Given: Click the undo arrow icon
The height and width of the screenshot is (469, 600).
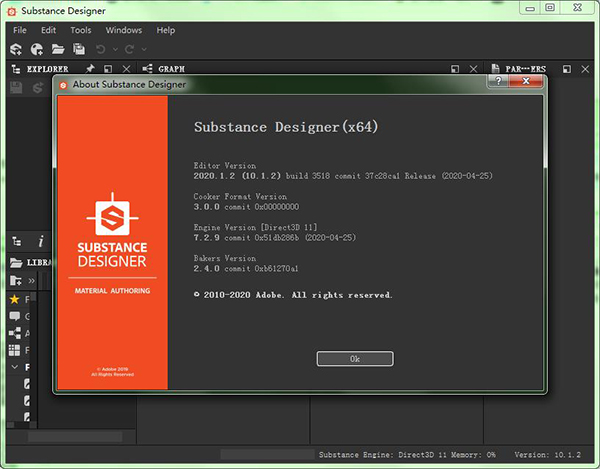Looking at the screenshot, I should (x=101, y=49).
